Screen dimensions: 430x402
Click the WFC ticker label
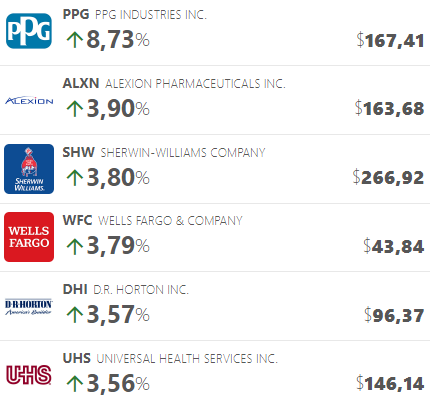point(77,221)
